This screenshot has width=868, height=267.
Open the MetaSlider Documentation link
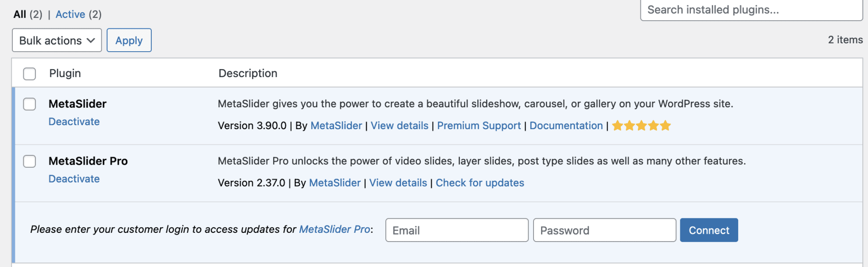coord(566,126)
